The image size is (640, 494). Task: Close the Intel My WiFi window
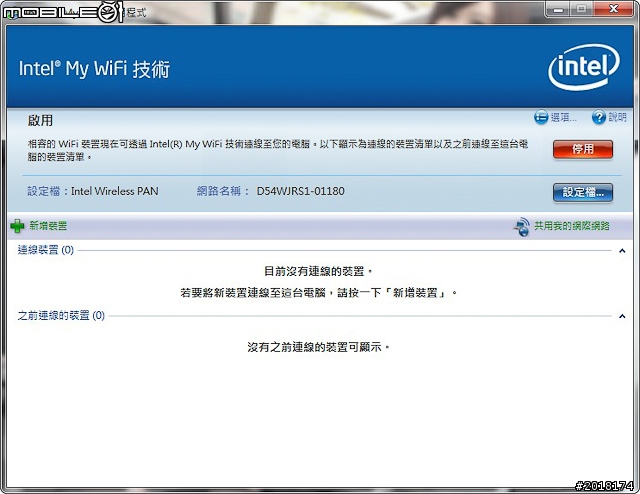click(x=613, y=9)
